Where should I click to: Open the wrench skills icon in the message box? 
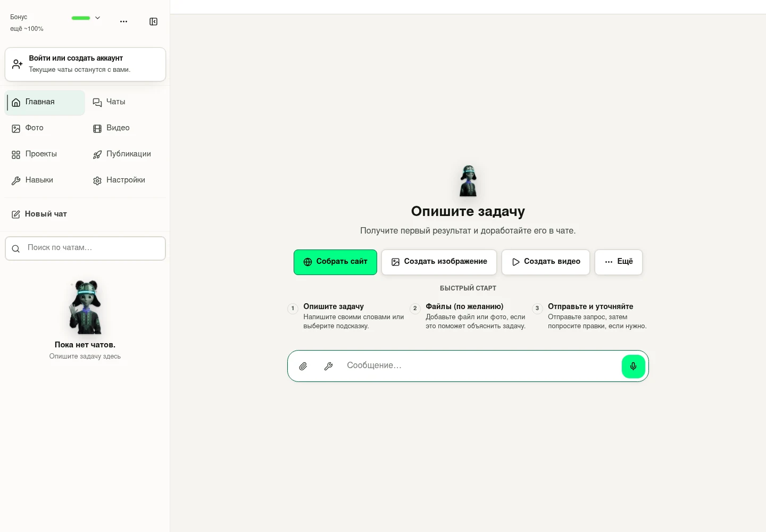click(328, 366)
